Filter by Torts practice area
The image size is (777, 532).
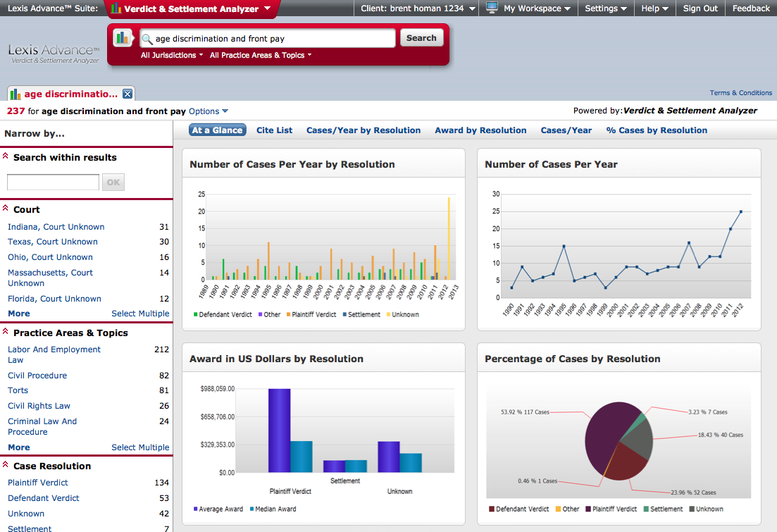[18, 390]
